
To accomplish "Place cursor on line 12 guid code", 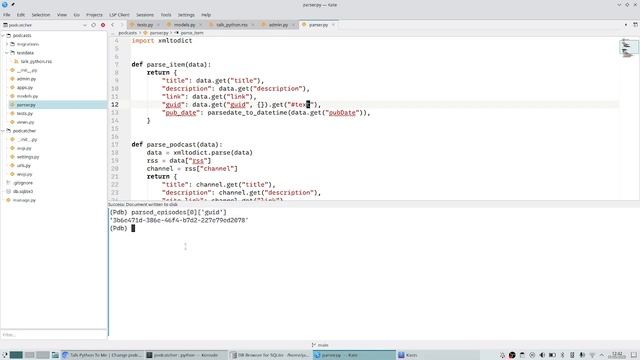I will click(x=241, y=104).
